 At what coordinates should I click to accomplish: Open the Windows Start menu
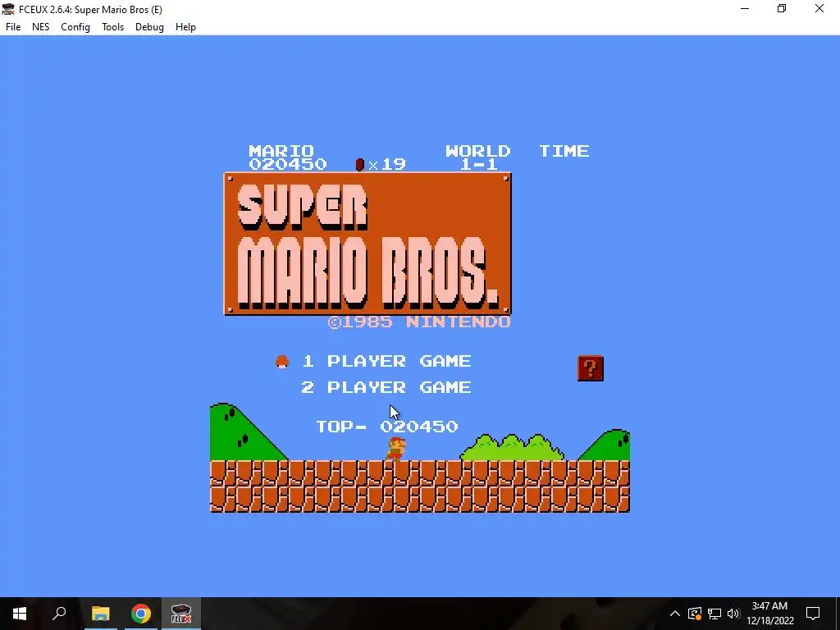[x=20, y=614]
